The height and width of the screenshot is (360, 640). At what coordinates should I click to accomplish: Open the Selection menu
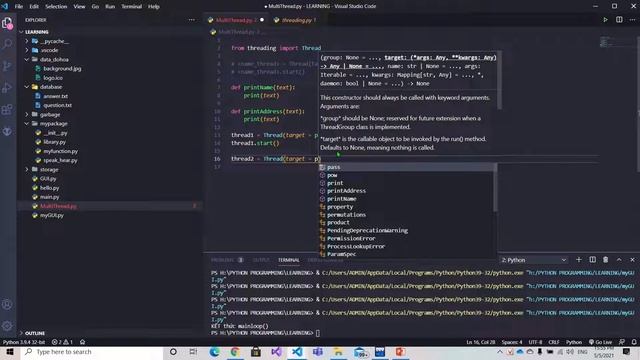[x=56, y=7]
